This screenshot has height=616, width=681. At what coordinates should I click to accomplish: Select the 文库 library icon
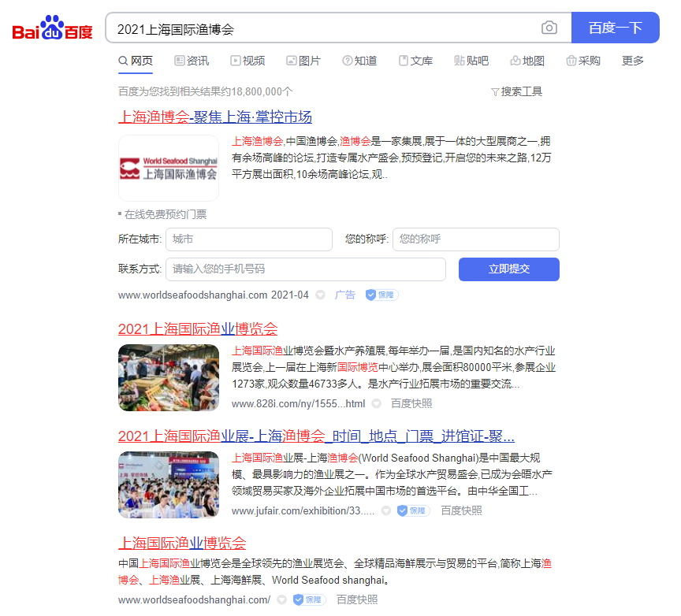pyautogui.click(x=402, y=60)
